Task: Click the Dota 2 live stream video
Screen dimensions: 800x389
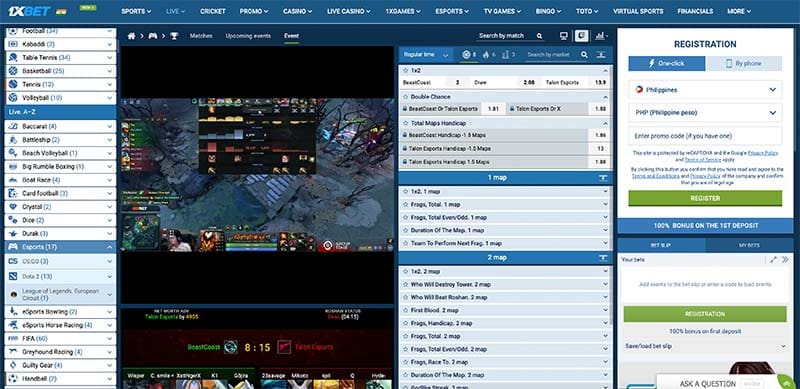Action: pyautogui.click(x=258, y=175)
